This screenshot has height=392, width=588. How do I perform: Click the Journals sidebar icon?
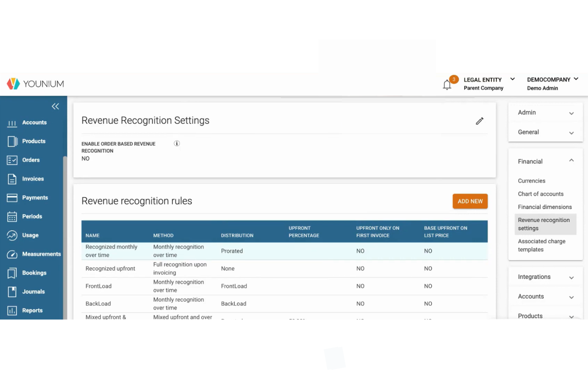click(x=12, y=292)
